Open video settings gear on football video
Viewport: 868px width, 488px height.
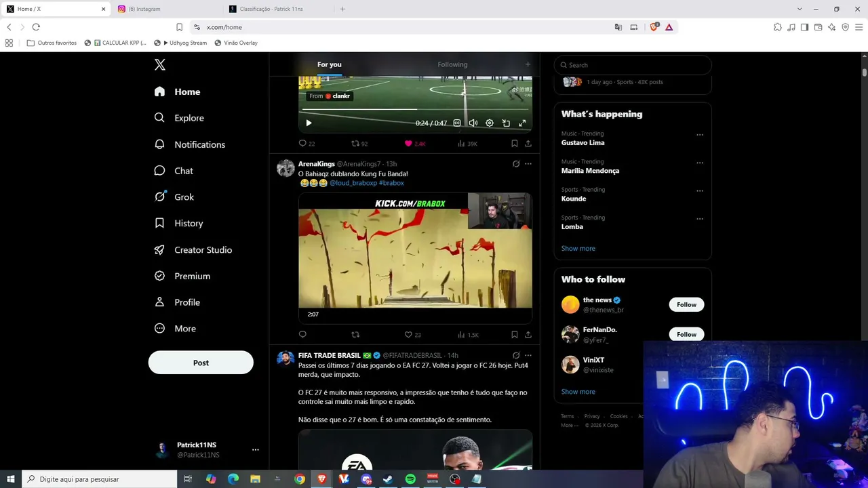pos(490,123)
